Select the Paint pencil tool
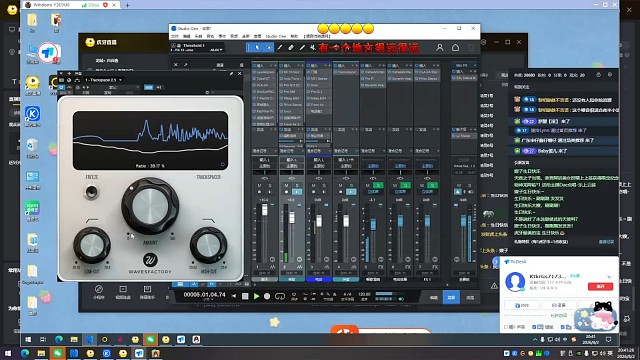This screenshot has width=640, height=360. (280, 48)
